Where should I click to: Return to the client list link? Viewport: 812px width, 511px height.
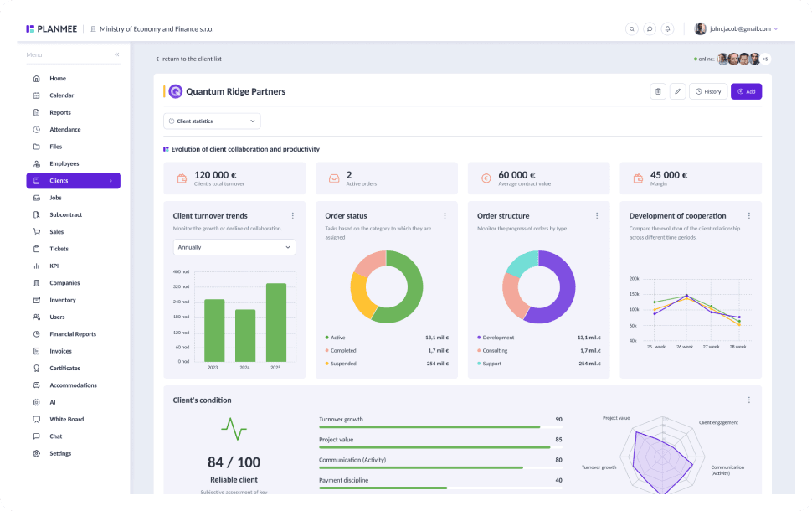[188, 59]
